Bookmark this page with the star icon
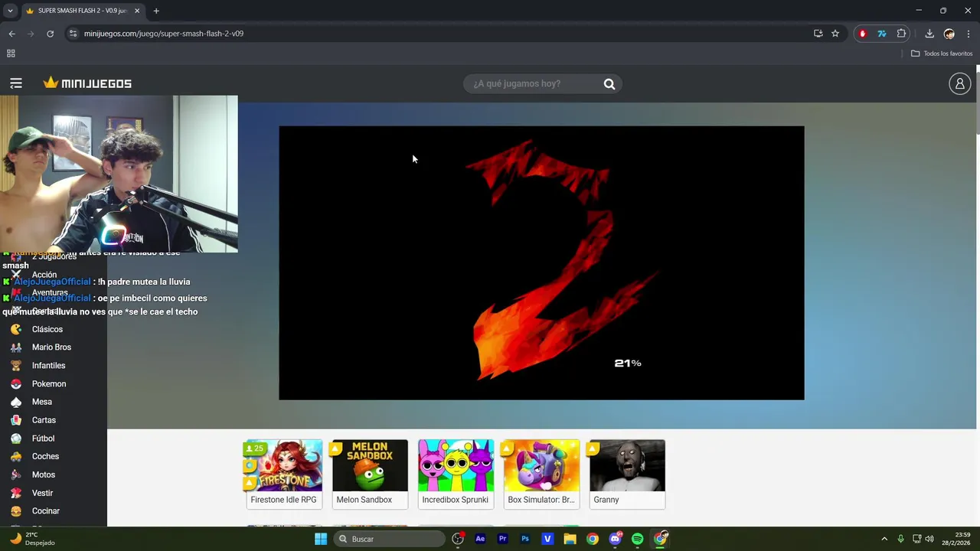 pos(835,34)
